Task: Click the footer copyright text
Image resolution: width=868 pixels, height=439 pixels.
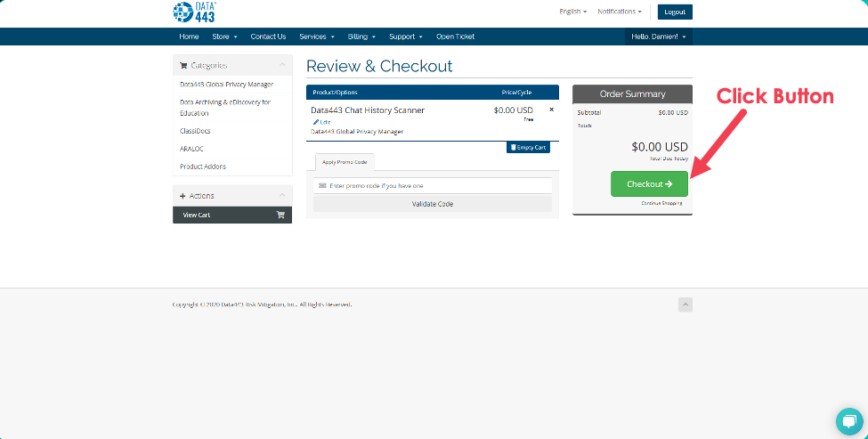Action: 262,305
